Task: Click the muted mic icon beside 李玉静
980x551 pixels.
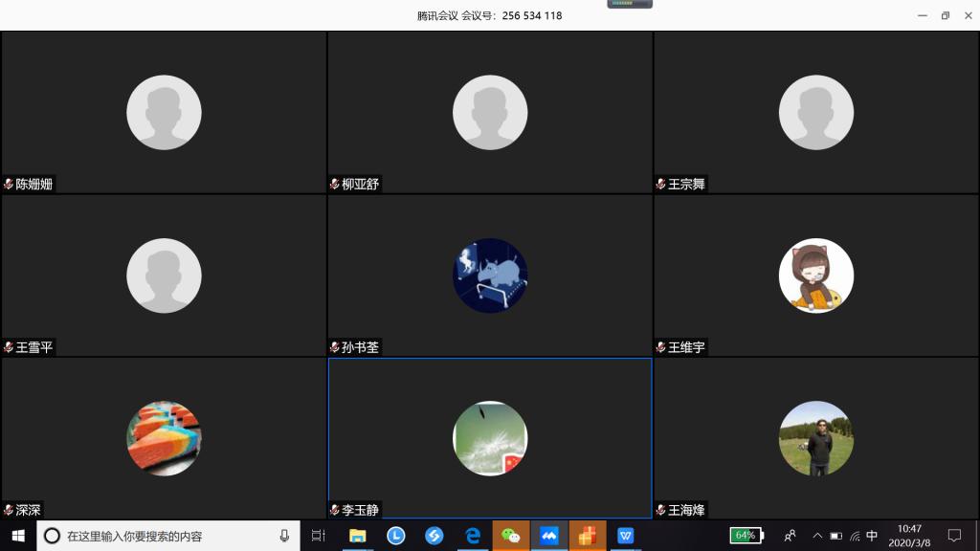Action: 335,510
